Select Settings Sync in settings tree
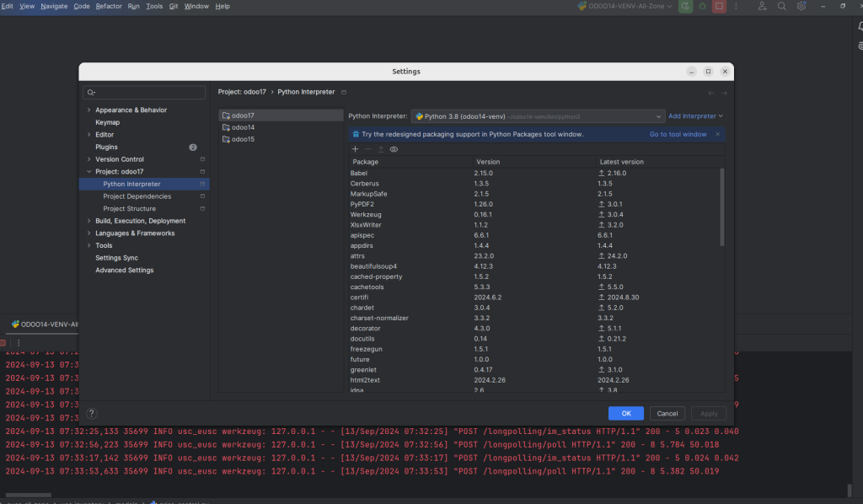The image size is (863, 504). [116, 258]
